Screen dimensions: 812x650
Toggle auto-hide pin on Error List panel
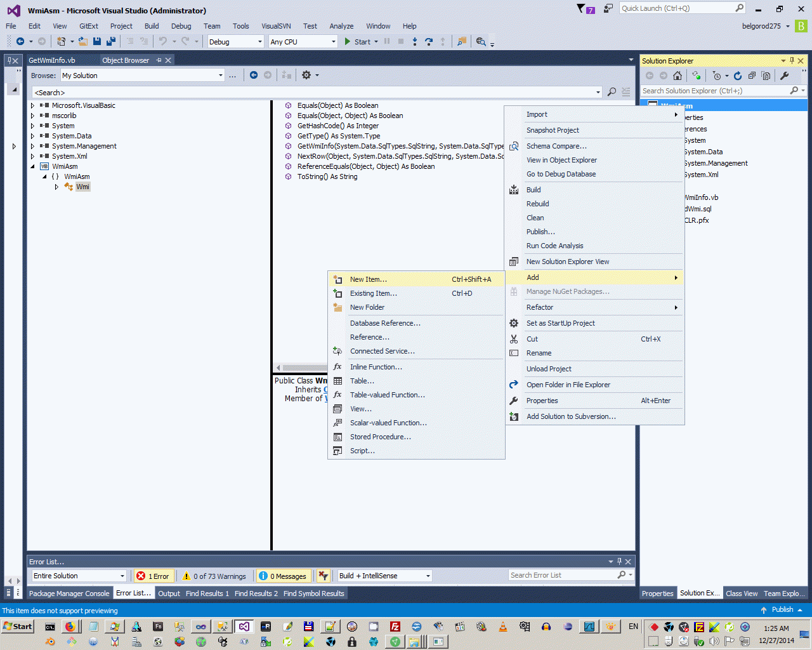619,561
